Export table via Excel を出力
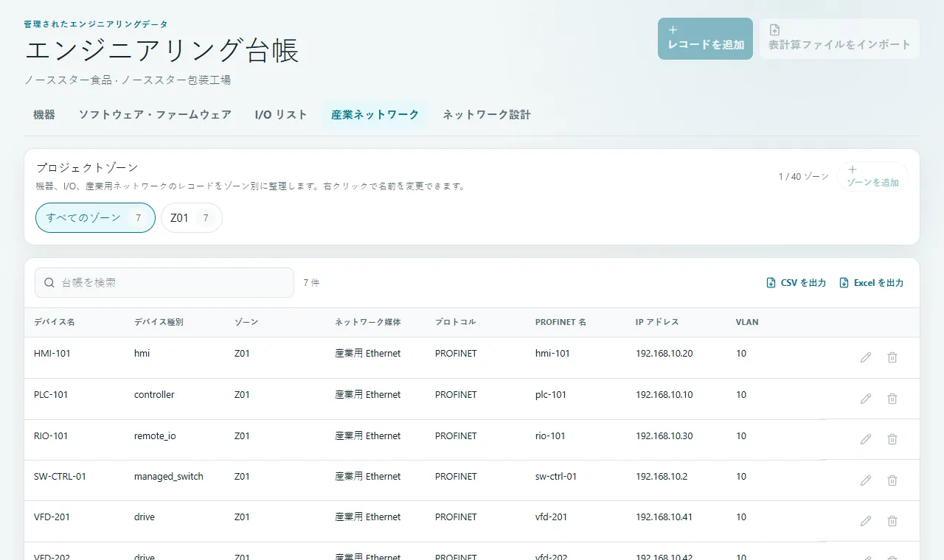 point(872,283)
